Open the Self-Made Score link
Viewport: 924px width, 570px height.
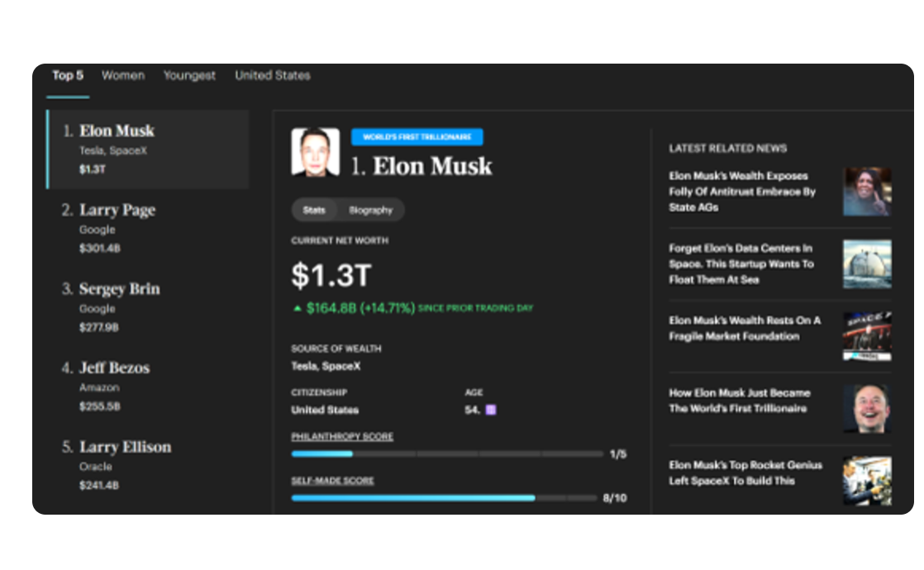(x=332, y=481)
